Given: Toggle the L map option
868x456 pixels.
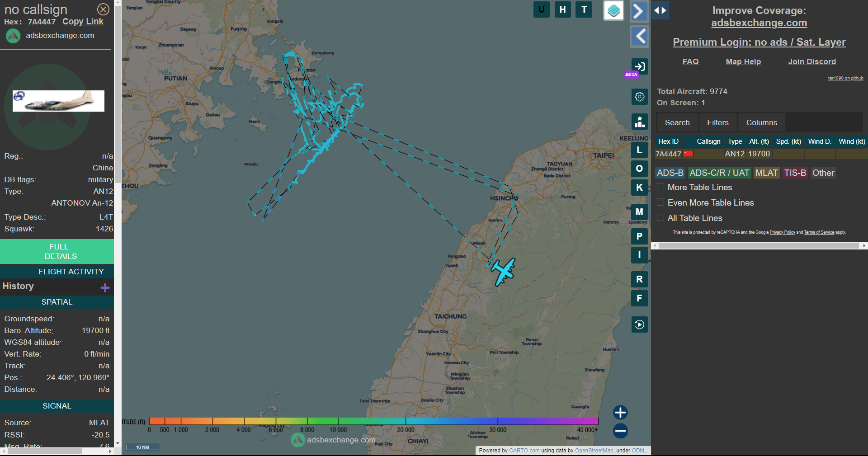Looking at the screenshot, I should tap(639, 150).
